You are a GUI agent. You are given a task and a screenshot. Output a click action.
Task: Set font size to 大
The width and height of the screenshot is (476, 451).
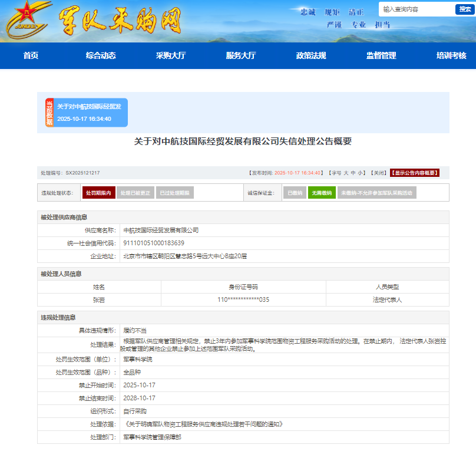(346, 173)
